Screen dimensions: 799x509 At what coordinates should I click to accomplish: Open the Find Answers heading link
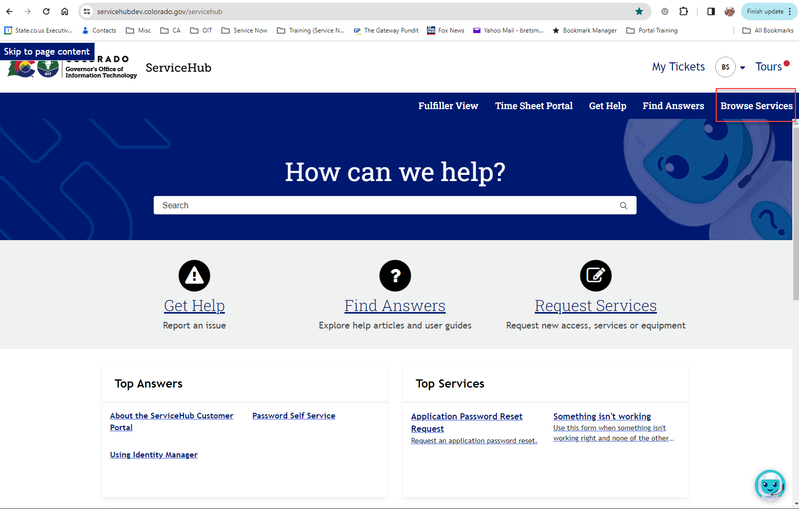(395, 306)
